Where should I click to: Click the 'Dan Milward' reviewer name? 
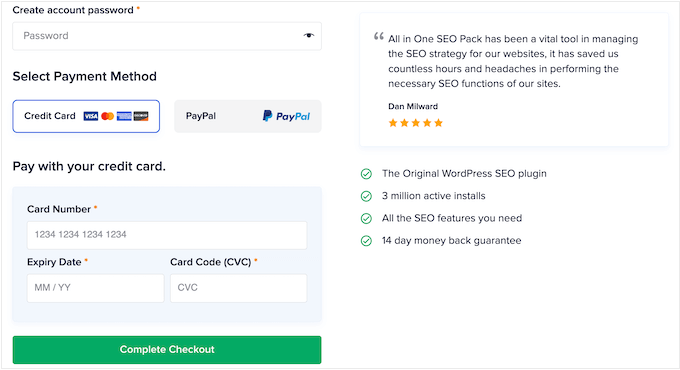point(413,106)
